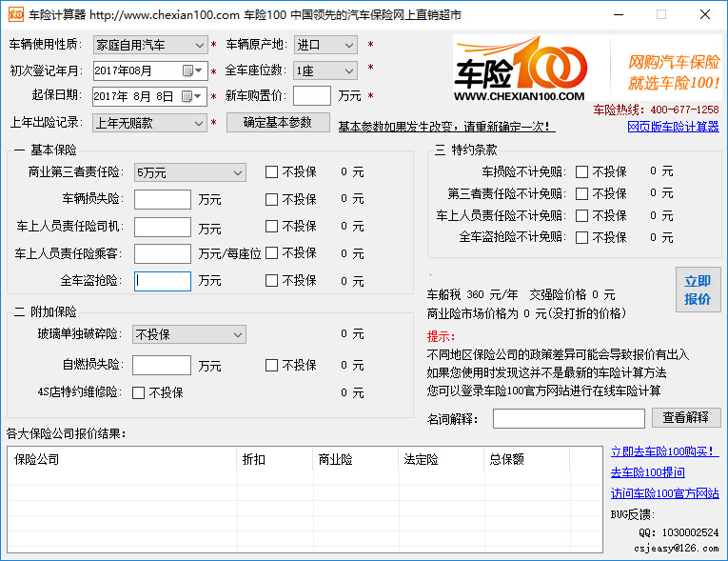Expand the 玻璃单独破碎险 dropdown
728x561 pixels.
189,334
